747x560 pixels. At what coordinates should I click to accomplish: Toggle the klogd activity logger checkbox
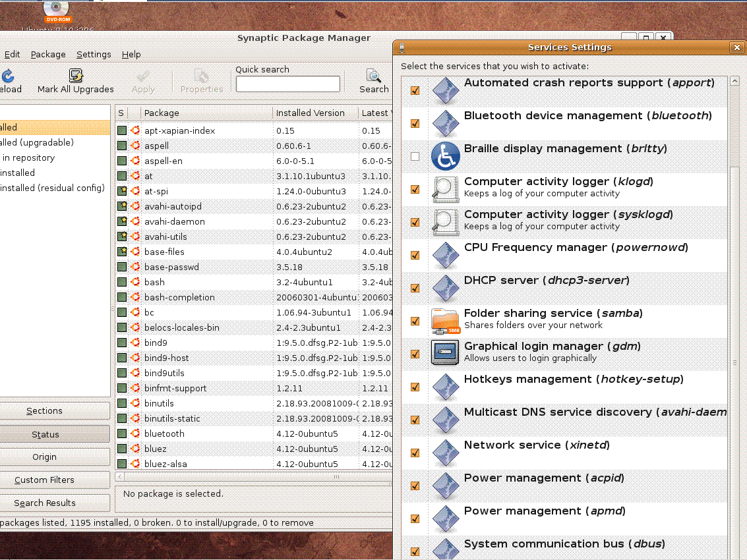click(x=415, y=189)
